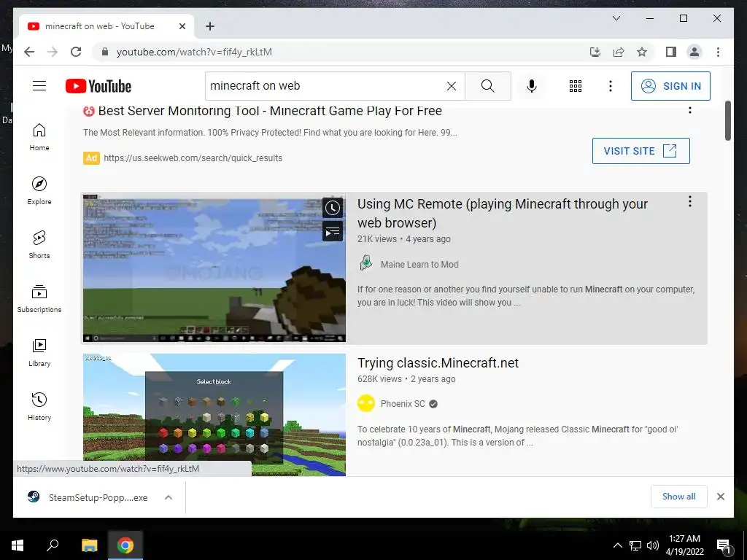Screen dimensions: 747x560
Task: Open the YouTube hamburger guide menu
Action: point(39,86)
